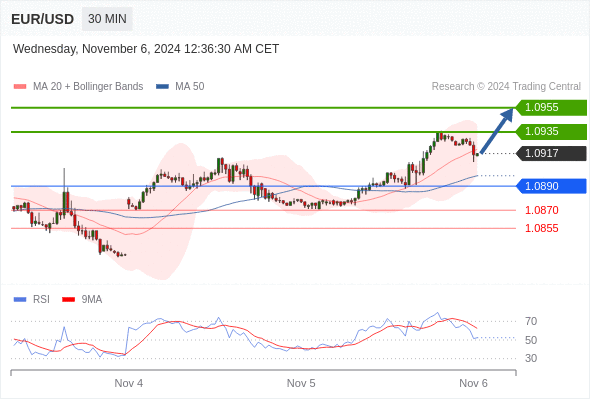Toggle the 9MA red legend swatch
The width and height of the screenshot is (590, 400).
pos(68,300)
